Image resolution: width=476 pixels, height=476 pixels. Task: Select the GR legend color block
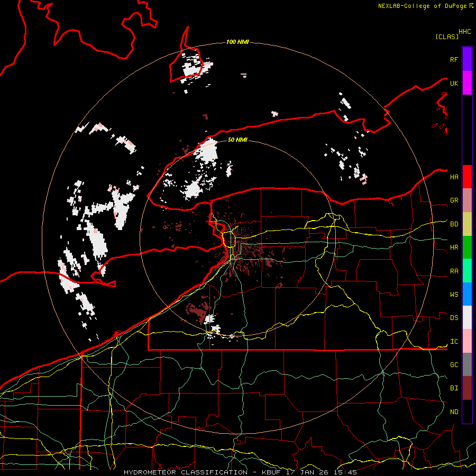coord(467,200)
